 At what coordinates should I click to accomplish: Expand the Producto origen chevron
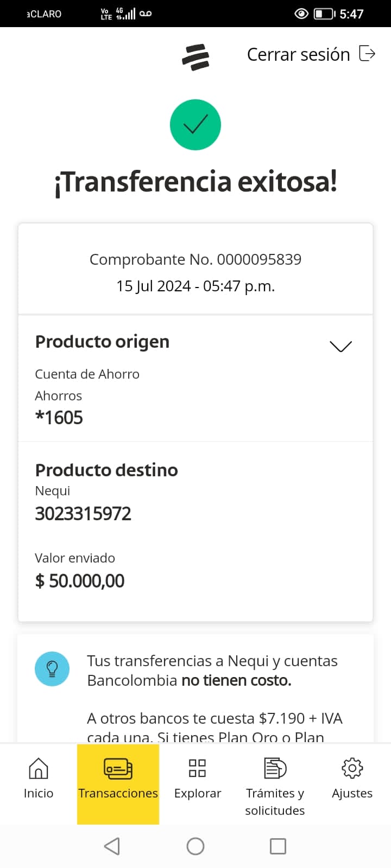pos(341,346)
